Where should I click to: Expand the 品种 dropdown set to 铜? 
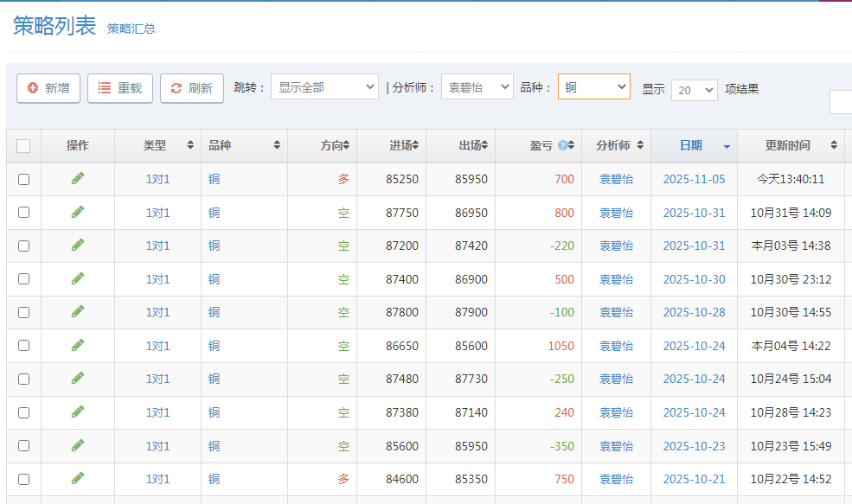click(593, 87)
